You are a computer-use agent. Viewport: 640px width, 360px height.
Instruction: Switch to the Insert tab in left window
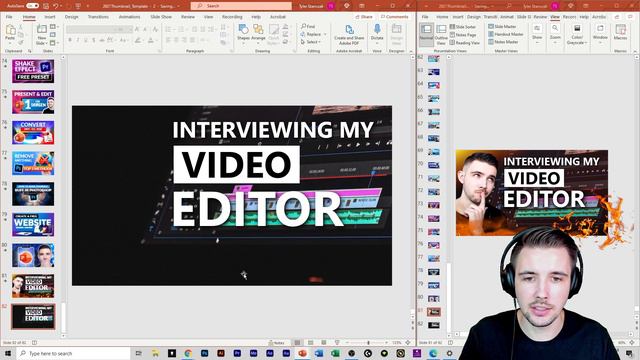pyautogui.click(x=50, y=17)
